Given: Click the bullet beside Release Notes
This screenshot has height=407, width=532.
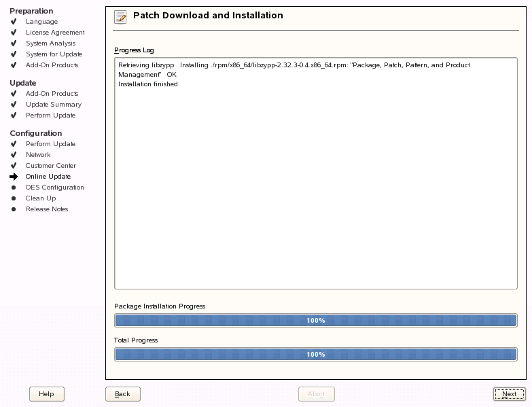Looking at the screenshot, I should 14,209.
